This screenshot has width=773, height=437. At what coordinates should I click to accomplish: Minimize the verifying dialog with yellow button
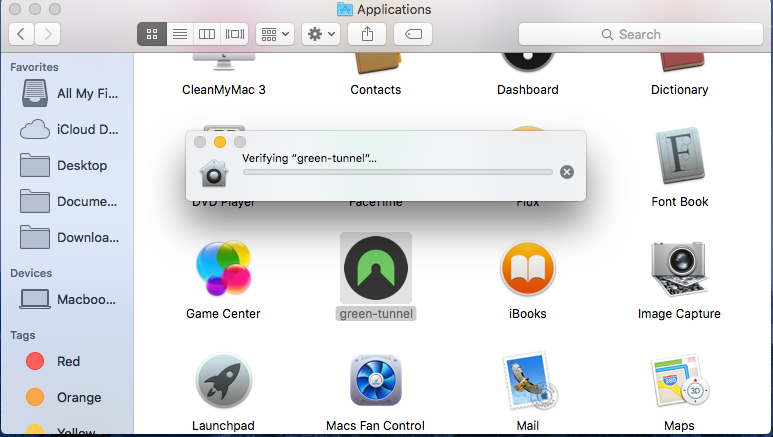220,142
